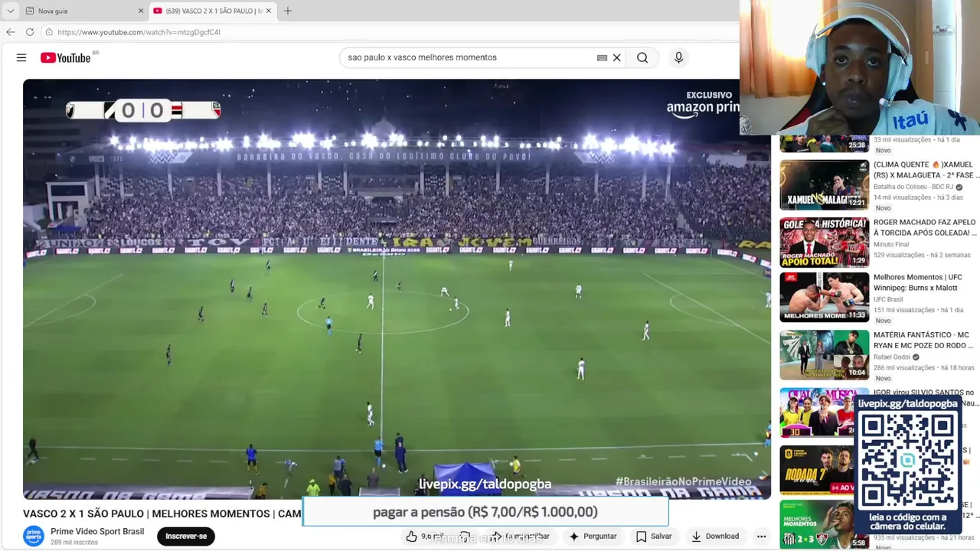The width and height of the screenshot is (980, 551).
Task: Close the VASCO 2 X 1 SÃO PAULO tab
Action: click(x=268, y=11)
